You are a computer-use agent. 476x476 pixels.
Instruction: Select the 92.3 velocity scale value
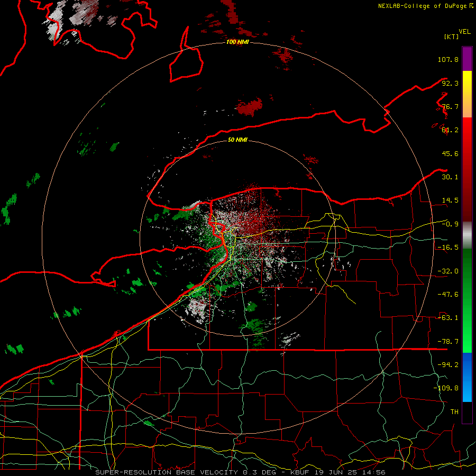pyautogui.click(x=450, y=83)
